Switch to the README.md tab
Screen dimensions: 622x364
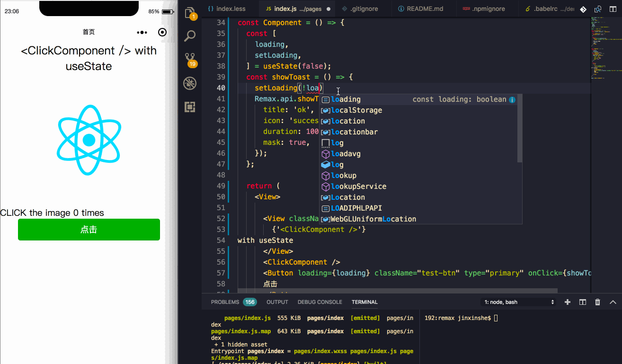423,8
